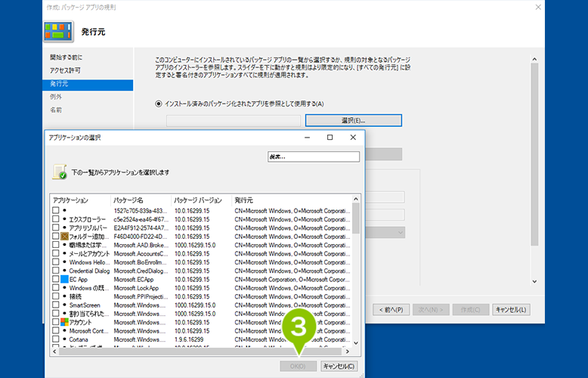
Task: Click the list horizontal scroll-right arrow
Action: coord(347,352)
